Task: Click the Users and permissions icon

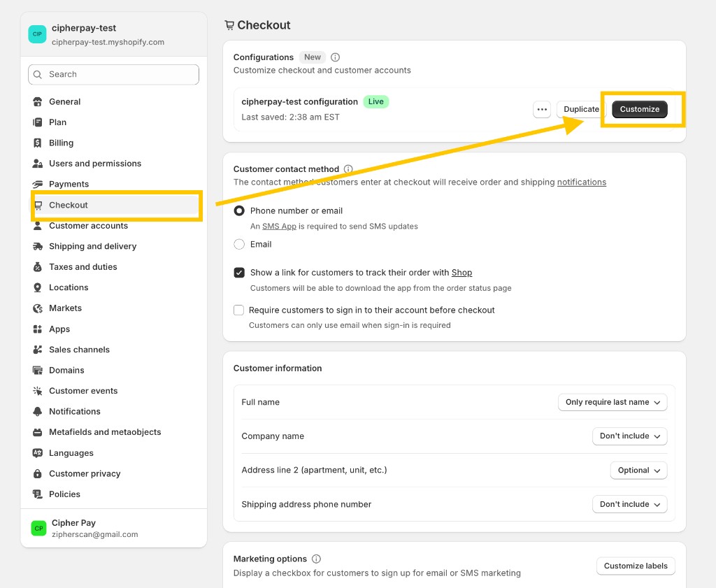Action: click(38, 164)
